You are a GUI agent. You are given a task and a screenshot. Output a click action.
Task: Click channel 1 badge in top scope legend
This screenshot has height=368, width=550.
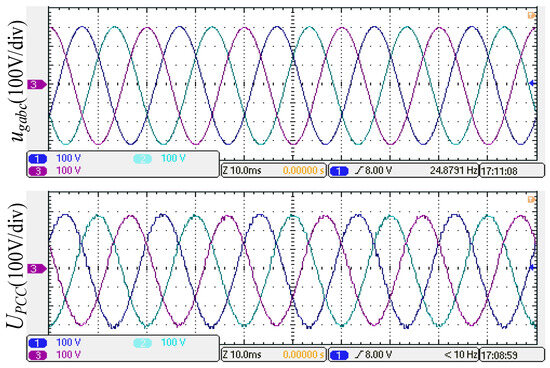click(x=38, y=159)
